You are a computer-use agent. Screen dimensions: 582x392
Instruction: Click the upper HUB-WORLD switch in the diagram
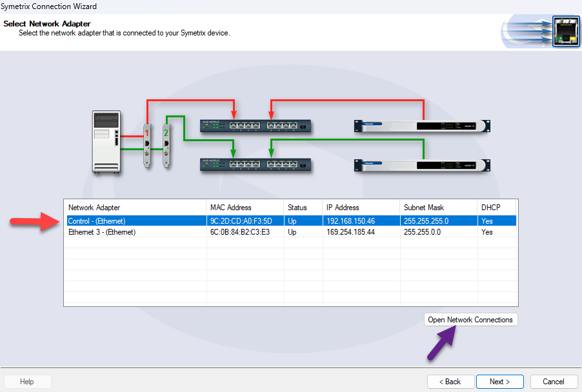(x=255, y=126)
